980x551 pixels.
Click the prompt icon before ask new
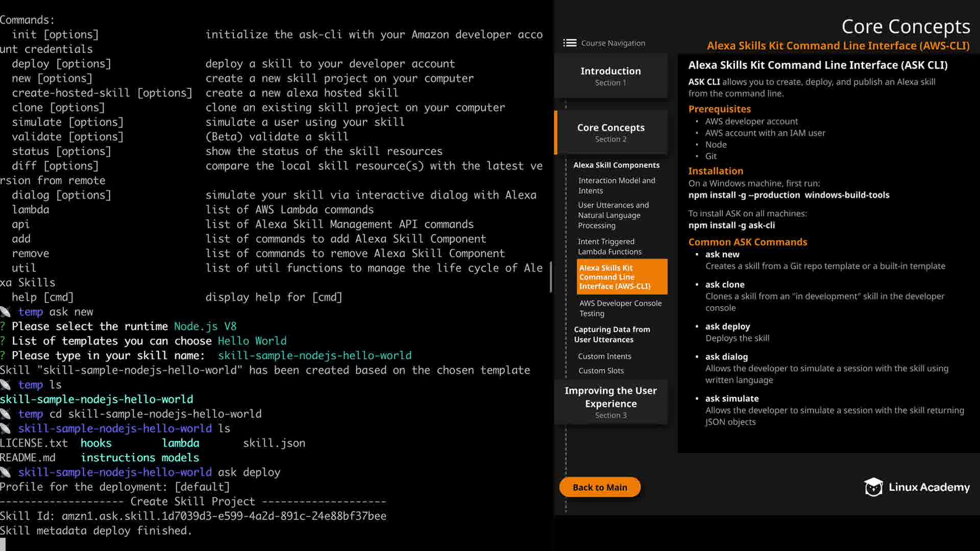(x=6, y=312)
